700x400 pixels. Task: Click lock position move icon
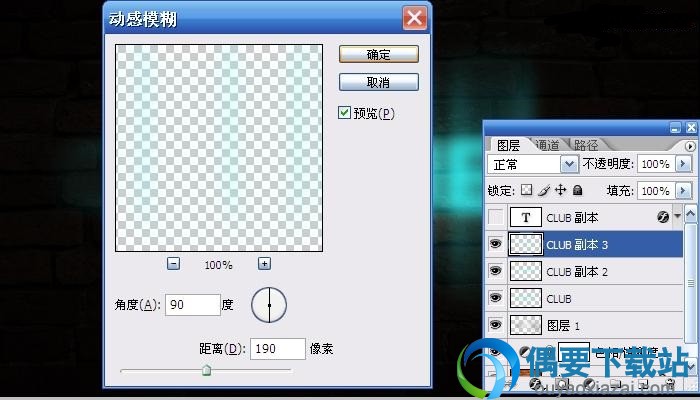click(560, 190)
